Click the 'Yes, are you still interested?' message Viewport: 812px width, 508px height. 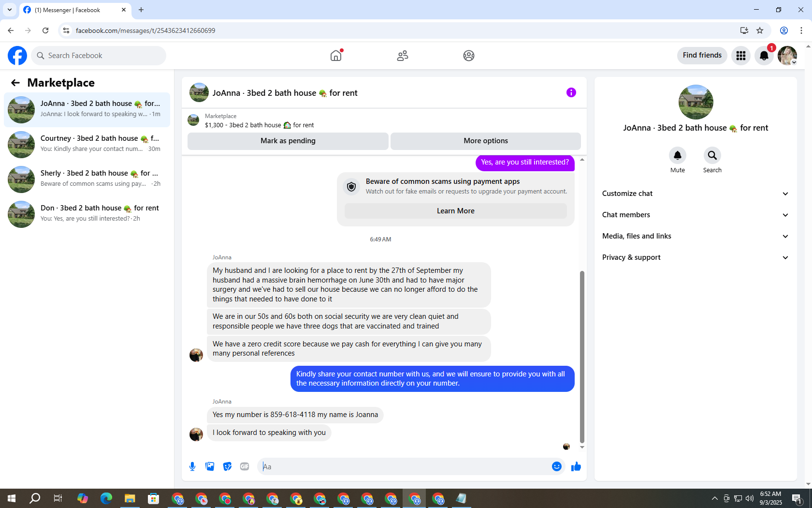(525, 163)
